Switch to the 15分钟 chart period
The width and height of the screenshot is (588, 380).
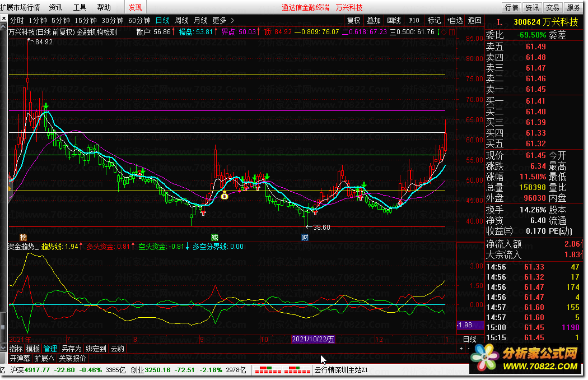pos(86,21)
